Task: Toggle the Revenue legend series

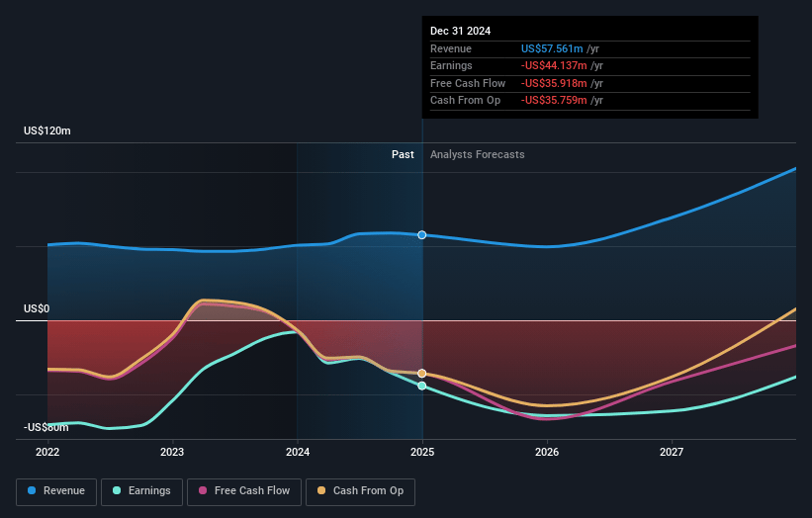Action: click(x=56, y=491)
